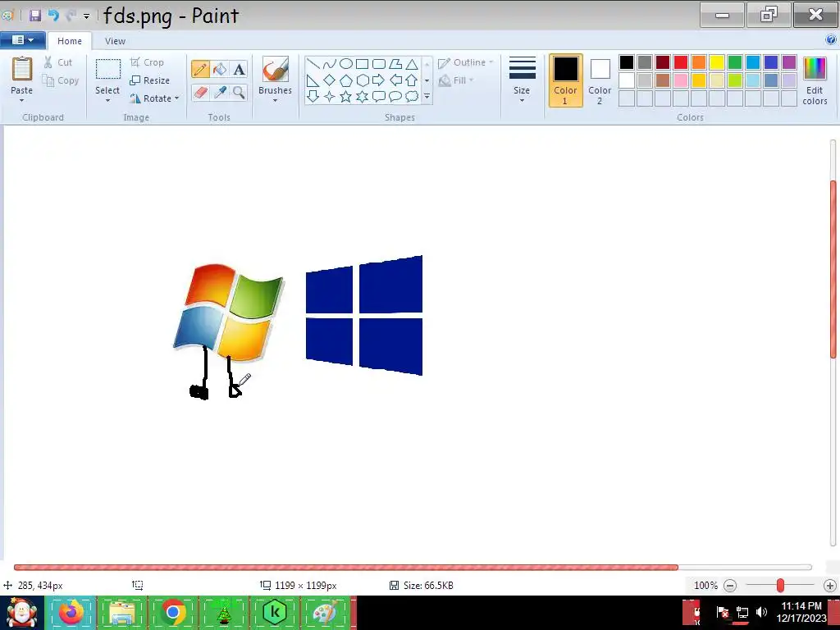This screenshot has height=630, width=840.
Task: Choose the Triangle shape
Action: click(412, 64)
